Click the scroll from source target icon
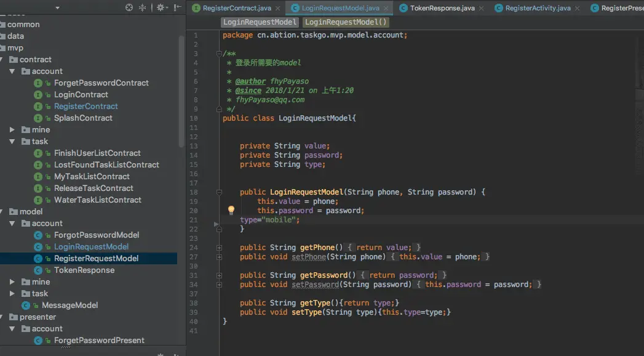Image resolution: width=644 pixels, height=356 pixels. point(129,7)
